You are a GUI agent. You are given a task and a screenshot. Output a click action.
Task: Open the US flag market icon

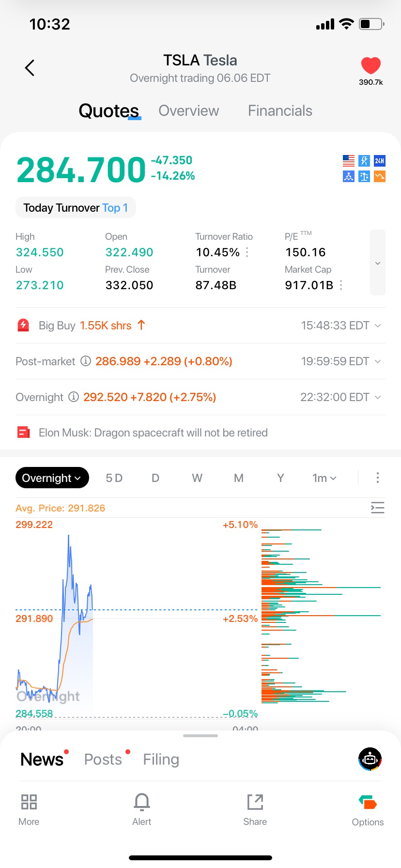point(349,161)
